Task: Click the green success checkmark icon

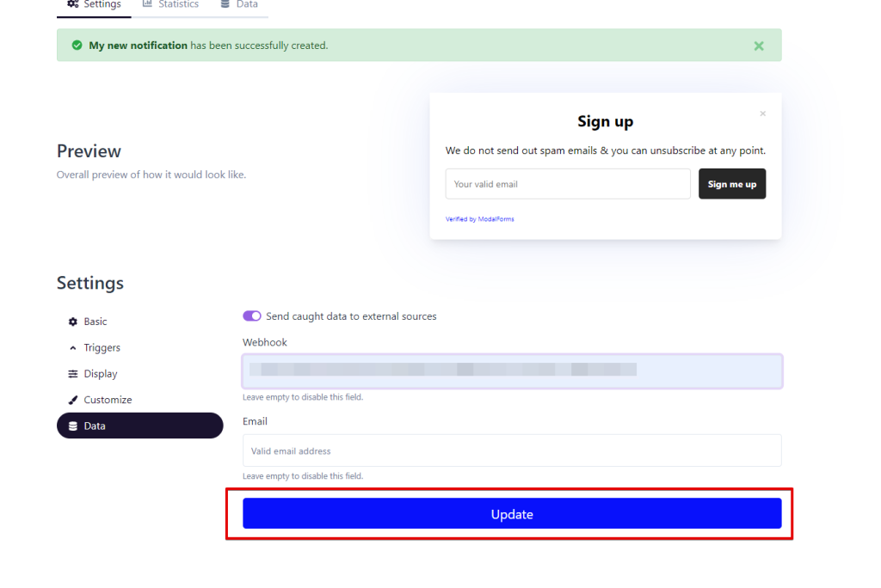Action: [x=77, y=46]
